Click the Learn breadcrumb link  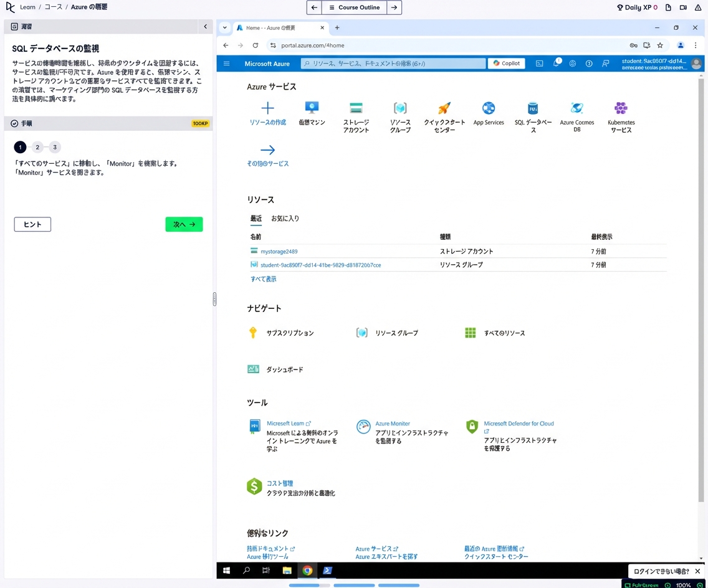tap(27, 7)
